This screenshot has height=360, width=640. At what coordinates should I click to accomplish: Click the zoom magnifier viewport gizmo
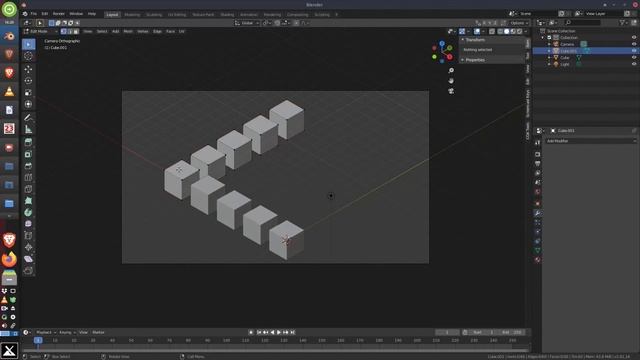(x=451, y=71)
